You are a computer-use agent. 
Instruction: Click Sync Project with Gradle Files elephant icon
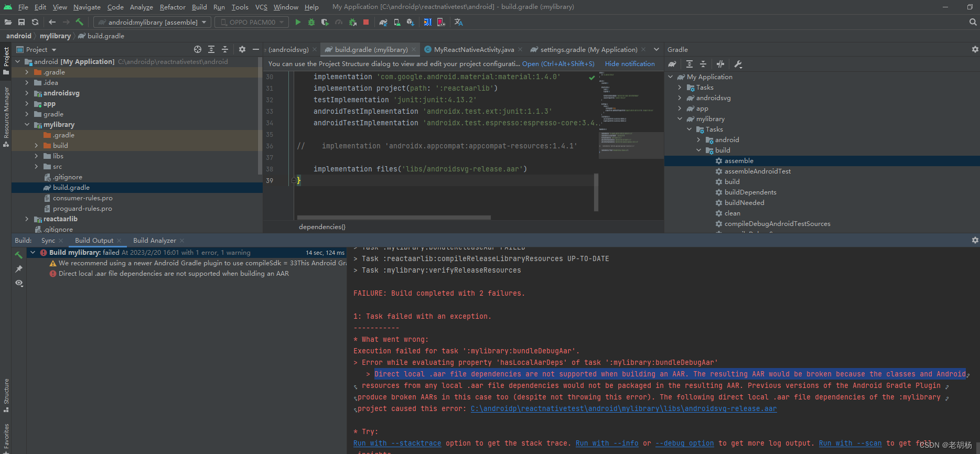point(383,22)
